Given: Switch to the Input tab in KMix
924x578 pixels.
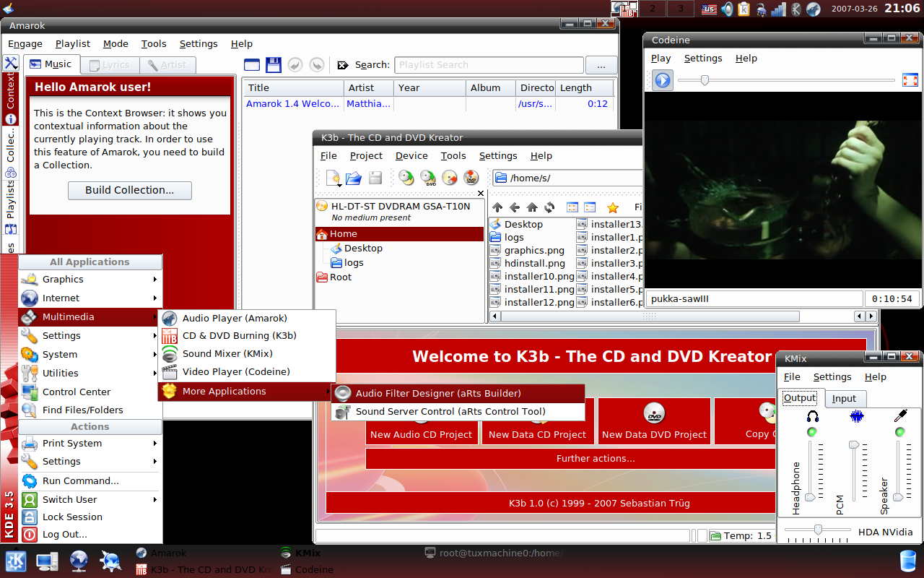Looking at the screenshot, I should [x=844, y=398].
